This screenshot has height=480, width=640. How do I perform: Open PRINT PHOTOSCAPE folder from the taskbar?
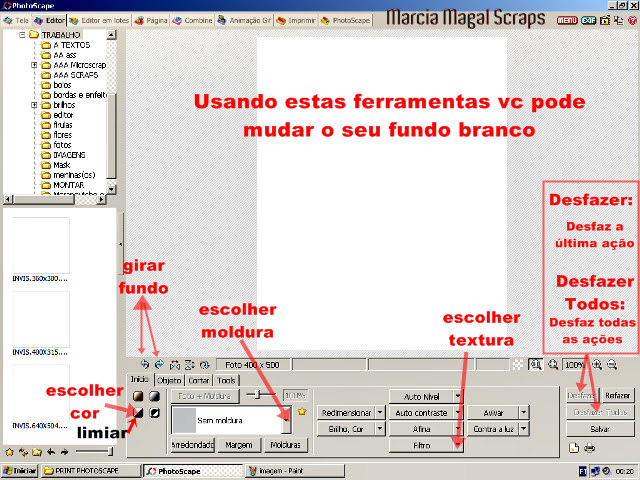coord(91,471)
